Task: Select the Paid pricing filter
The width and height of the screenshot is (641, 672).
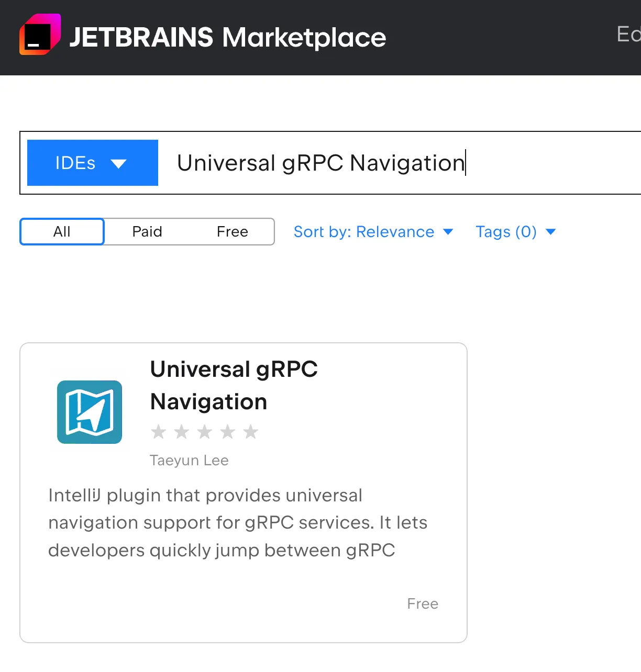Action: 147,232
